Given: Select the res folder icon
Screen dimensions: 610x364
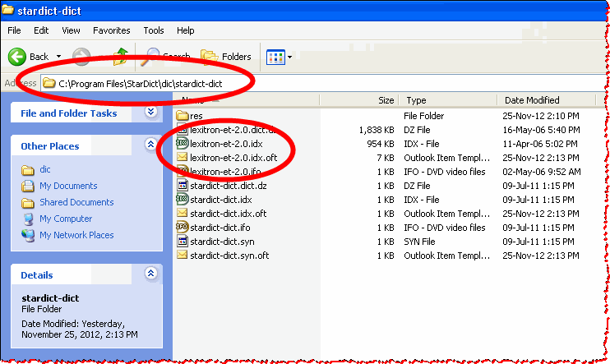Looking at the screenshot, I should (x=182, y=116).
